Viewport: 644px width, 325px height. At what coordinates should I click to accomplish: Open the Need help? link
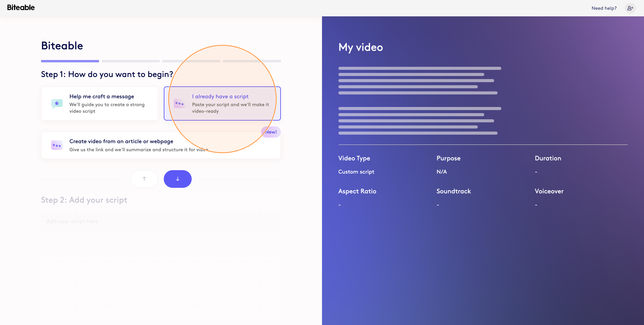point(604,8)
